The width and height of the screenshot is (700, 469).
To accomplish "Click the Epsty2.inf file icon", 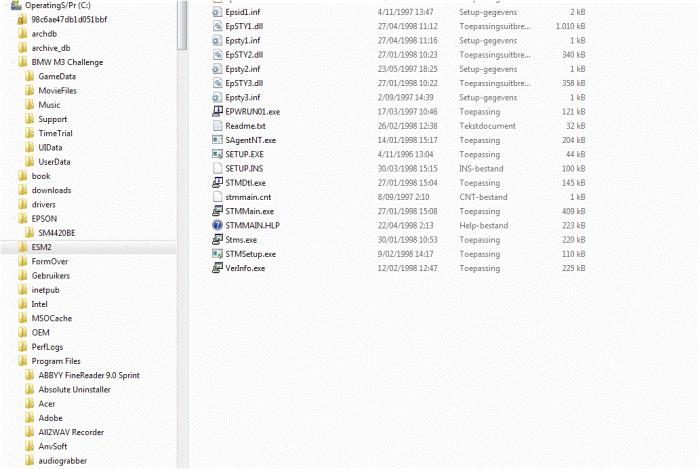I will point(217,69).
